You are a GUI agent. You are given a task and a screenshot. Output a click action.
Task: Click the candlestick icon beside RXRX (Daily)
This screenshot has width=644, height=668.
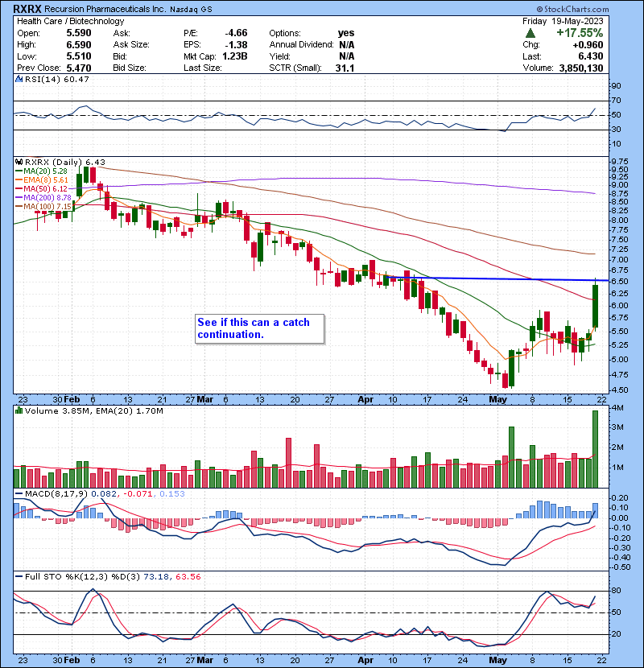tap(19, 162)
